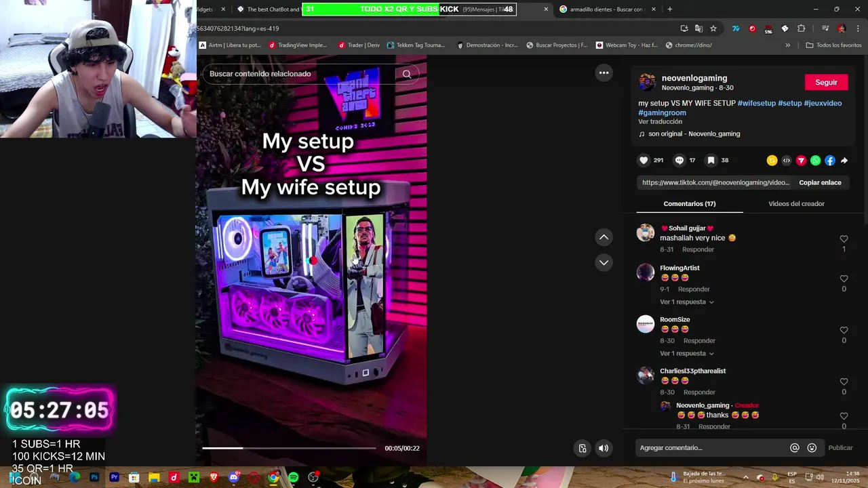Screen dimensions: 868x488
Task: Click the Agregar comentario input field
Action: pos(712,448)
